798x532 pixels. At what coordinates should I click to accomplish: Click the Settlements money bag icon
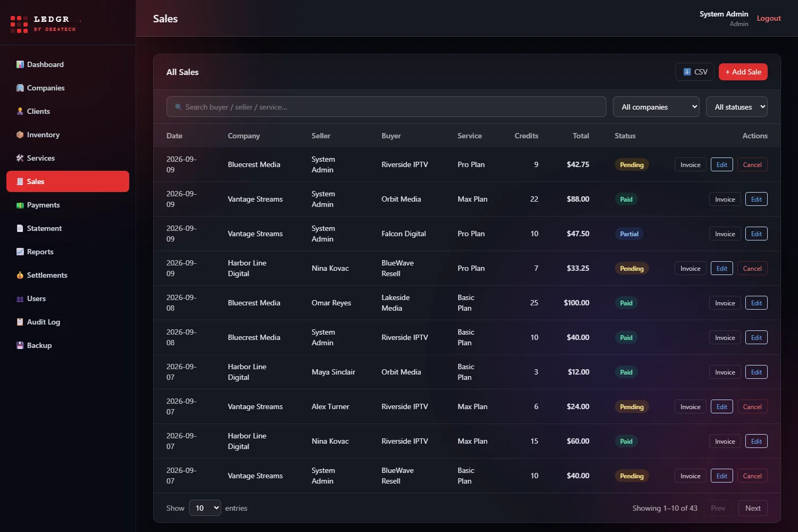click(20, 275)
